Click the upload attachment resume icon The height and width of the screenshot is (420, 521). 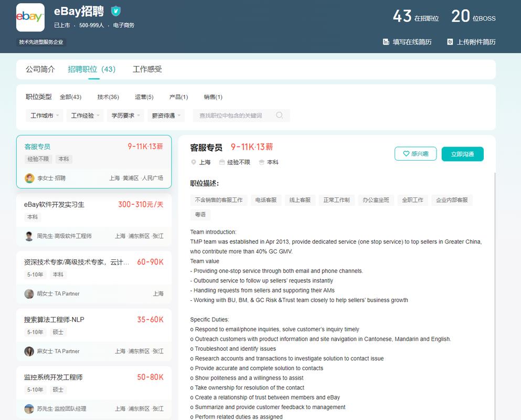[x=450, y=42]
